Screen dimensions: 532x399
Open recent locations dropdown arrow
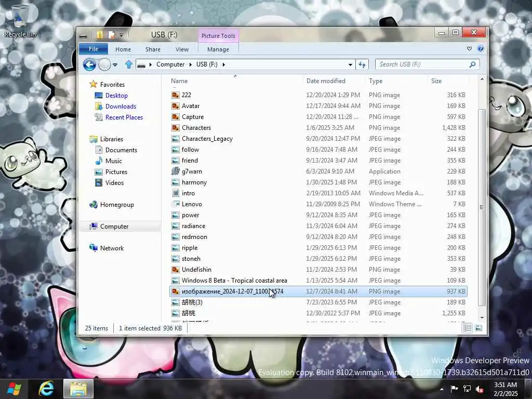pyautogui.click(x=115, y=64)
